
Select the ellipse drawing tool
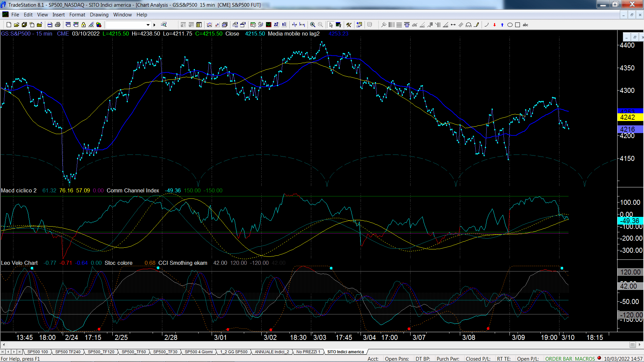click(510, 25)
